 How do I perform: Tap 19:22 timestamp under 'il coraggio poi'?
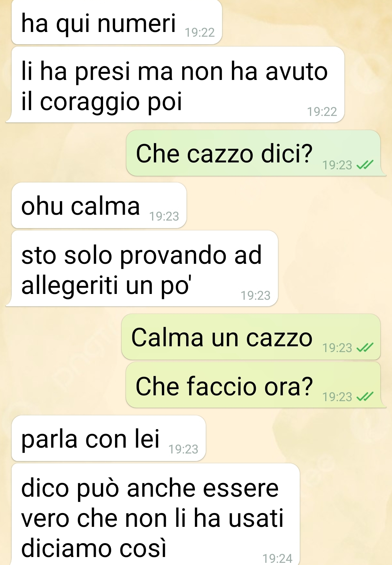(322, 112)
